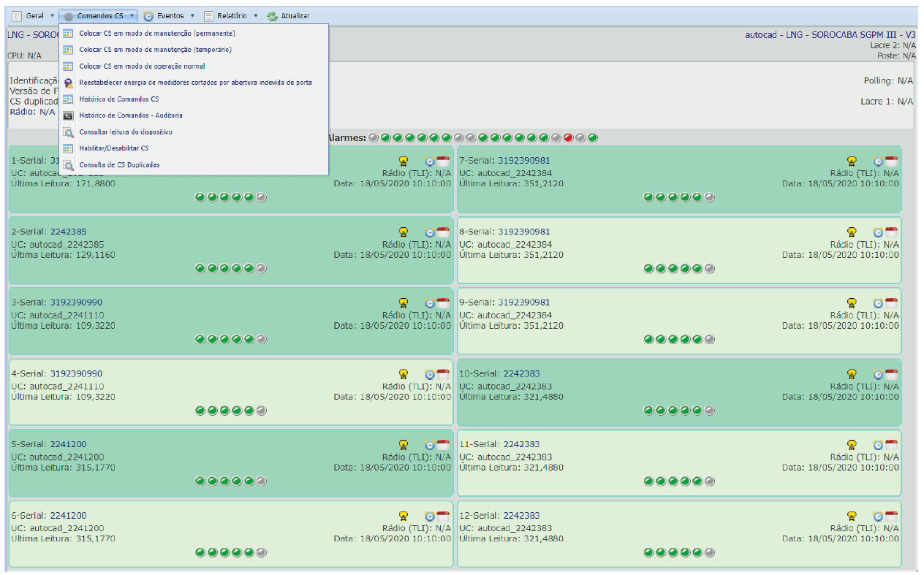
Task: Open the Eventos dropdown menu
Action: [169, 15]
